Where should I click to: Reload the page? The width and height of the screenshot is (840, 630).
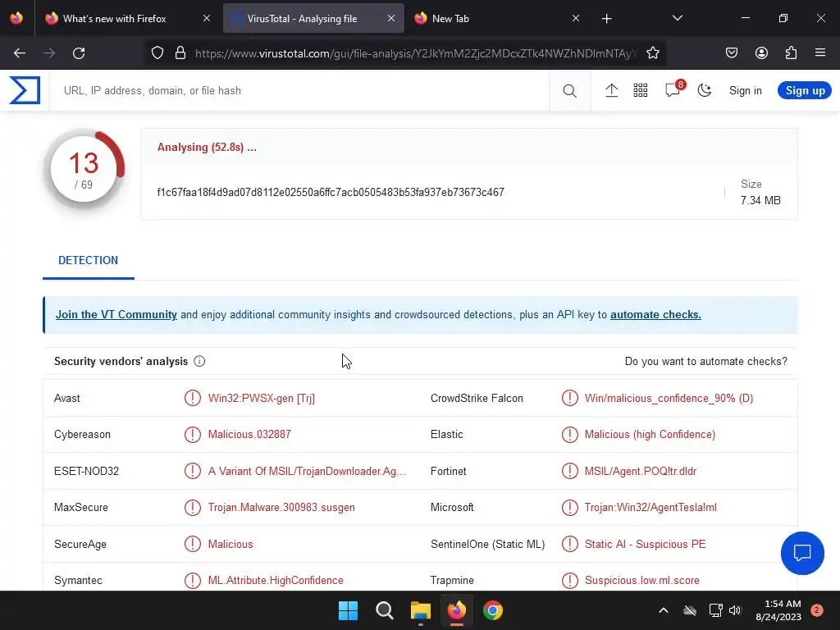(79, 53)
